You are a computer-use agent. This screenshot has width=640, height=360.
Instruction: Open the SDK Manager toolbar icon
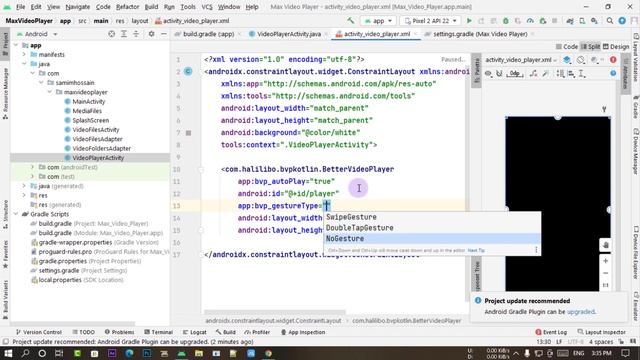pos(594,20)
